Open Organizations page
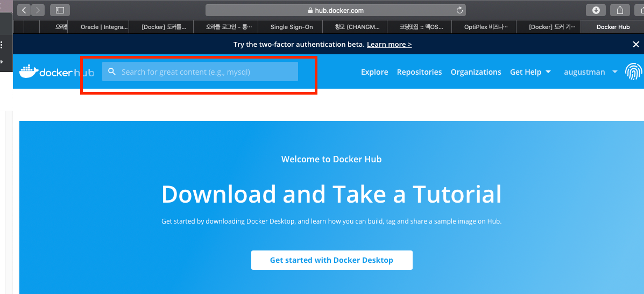644x294 pixels. point(476,72)
